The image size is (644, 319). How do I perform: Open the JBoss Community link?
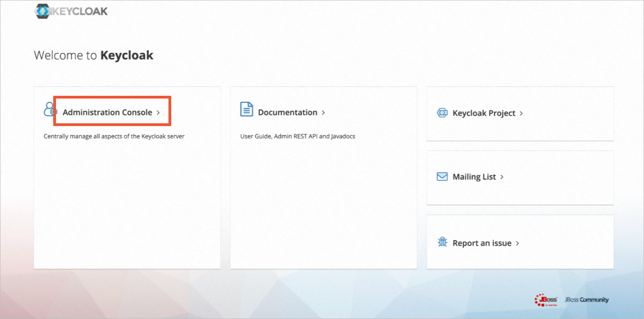[x=587, y=300]
